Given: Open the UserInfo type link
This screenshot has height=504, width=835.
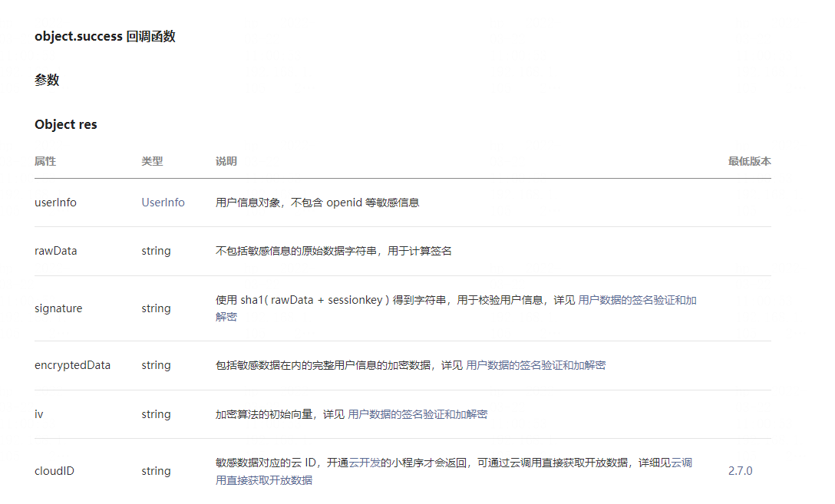Looking at the screenshot, I should click(x=163, y=202).
